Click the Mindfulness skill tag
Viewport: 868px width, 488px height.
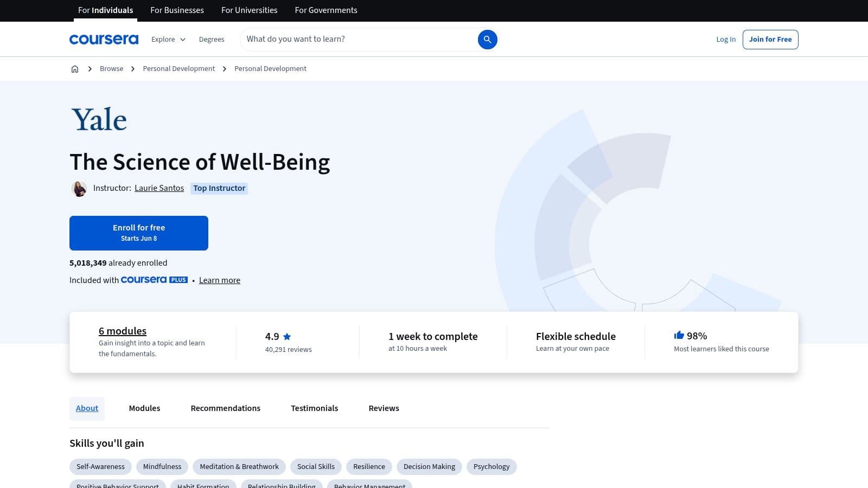(x=162, y=467)
